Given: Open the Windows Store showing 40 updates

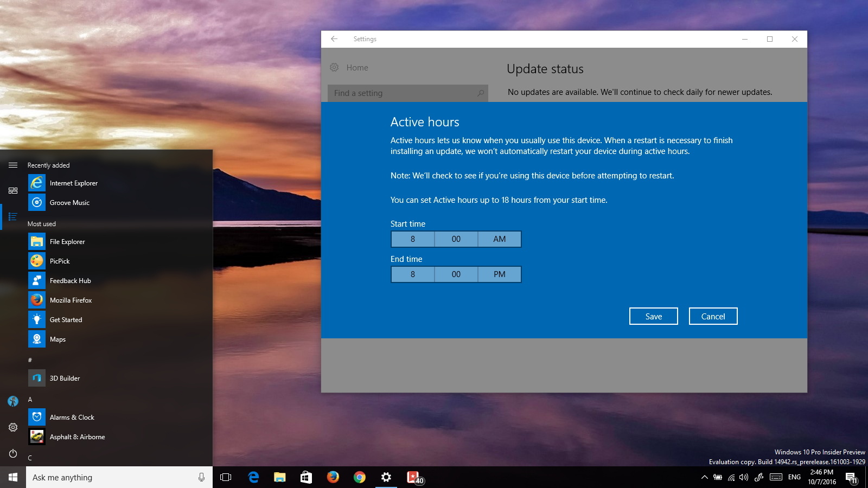Looking at the screenshot, I should 413,478.
